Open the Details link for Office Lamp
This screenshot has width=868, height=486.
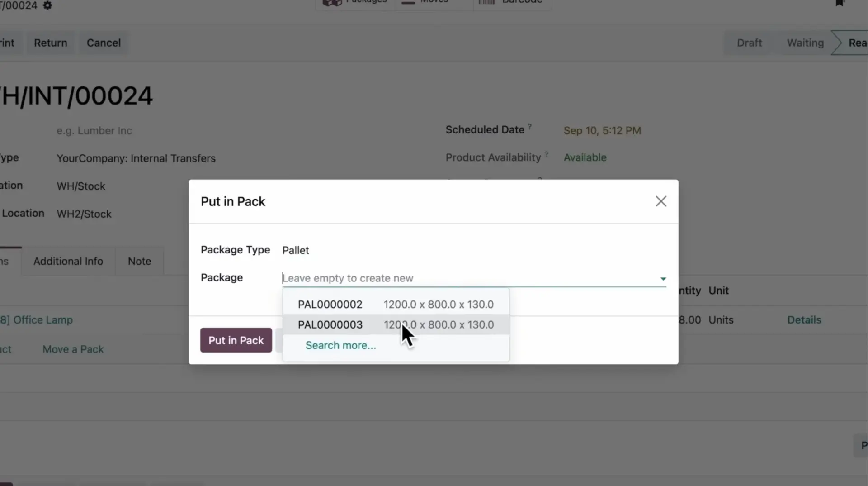pyautogui.click(x=804, y=320)
